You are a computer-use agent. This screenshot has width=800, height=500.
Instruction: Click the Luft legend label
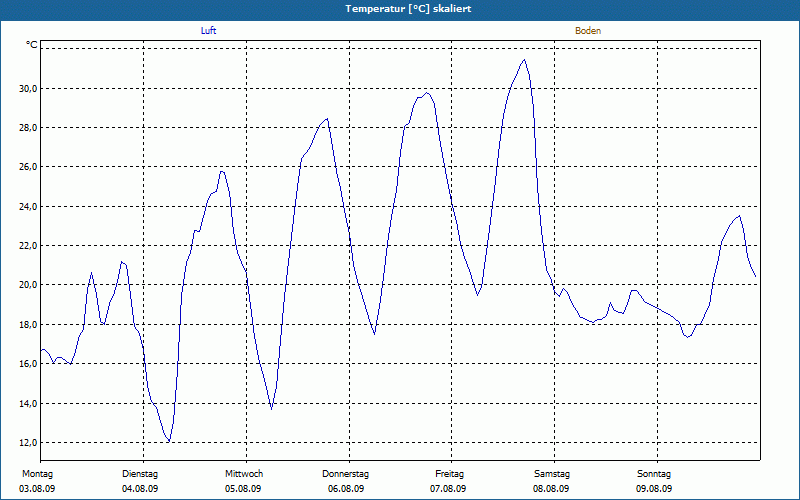tap(208, 31)
